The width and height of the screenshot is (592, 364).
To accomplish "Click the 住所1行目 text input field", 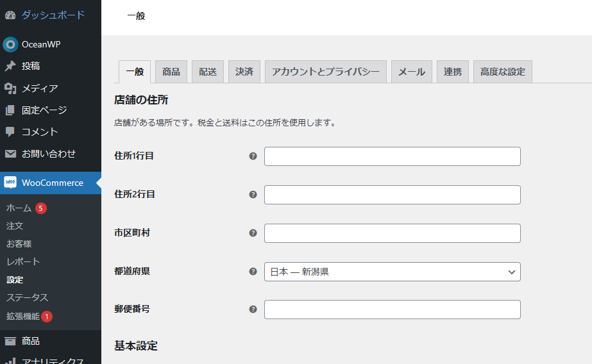I will [x=392, y=156].
